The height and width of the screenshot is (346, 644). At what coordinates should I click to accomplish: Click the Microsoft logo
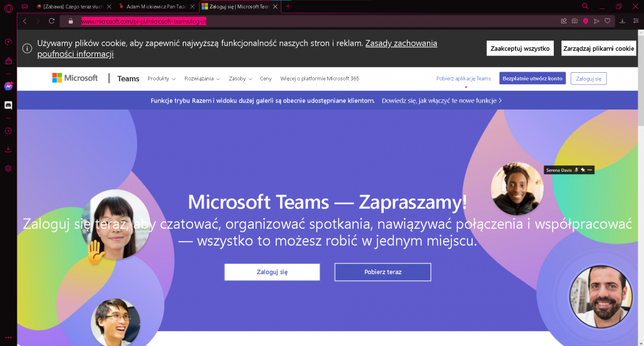75,78
